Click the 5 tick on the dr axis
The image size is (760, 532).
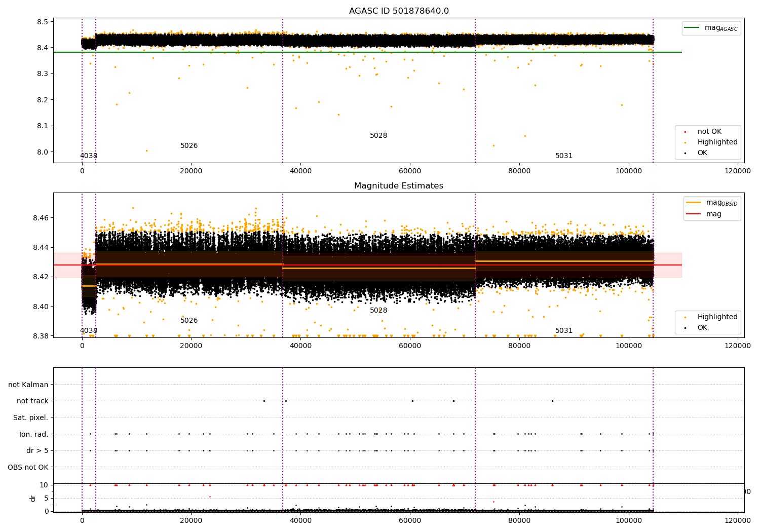(47, 498)
